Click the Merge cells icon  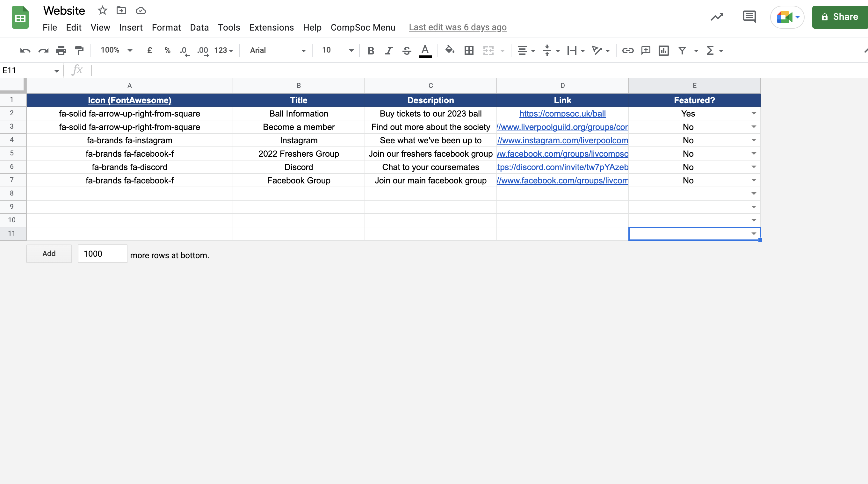(x=488, y=51)
